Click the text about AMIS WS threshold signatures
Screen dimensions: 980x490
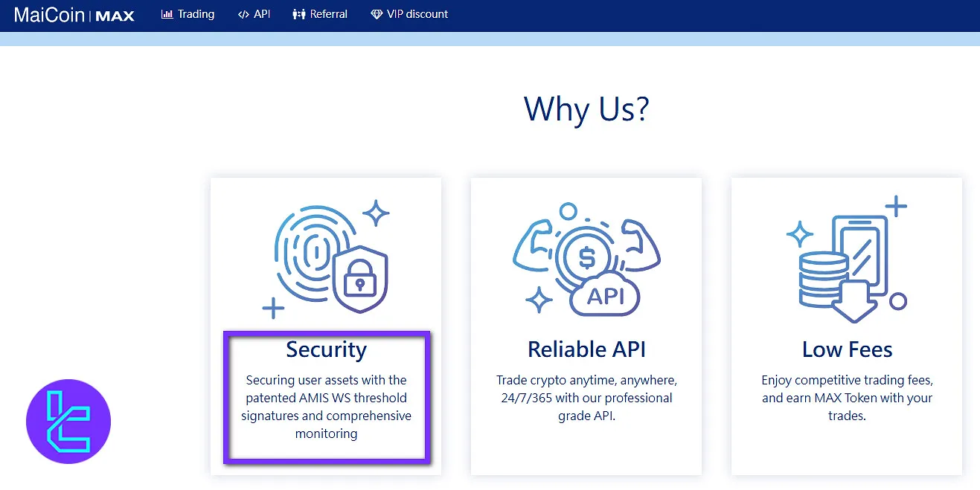326,407
